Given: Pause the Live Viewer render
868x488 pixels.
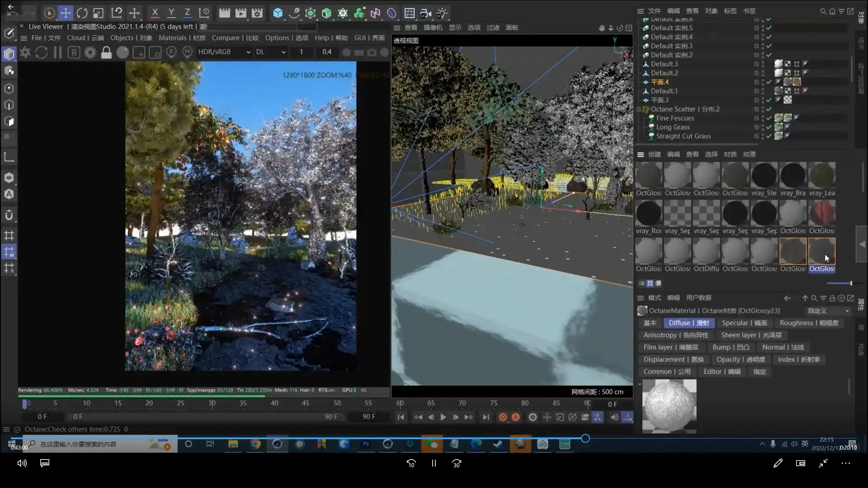Looking at the screenshot, I should pos(57,52).
